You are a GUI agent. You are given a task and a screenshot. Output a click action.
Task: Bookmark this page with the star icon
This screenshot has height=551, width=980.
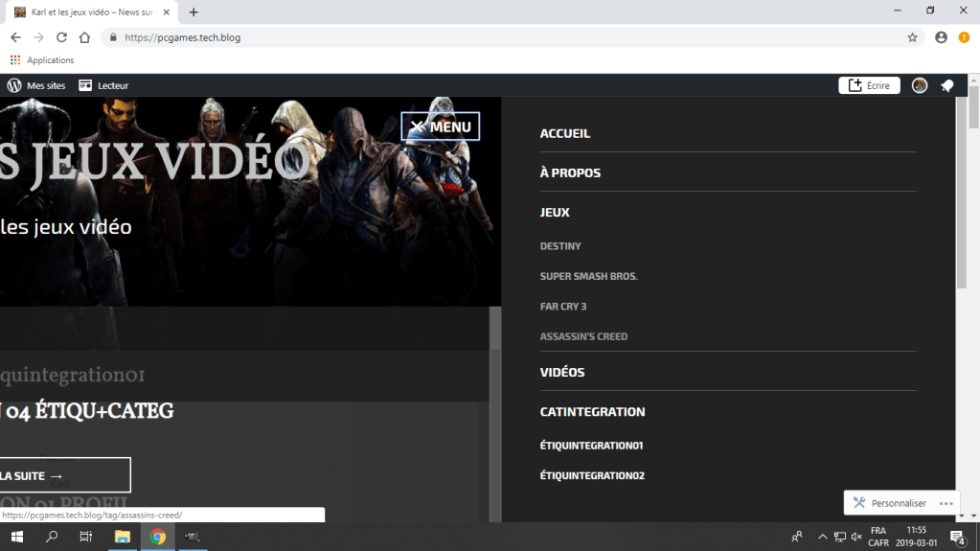pyautogui.click(x=912, y=37)
